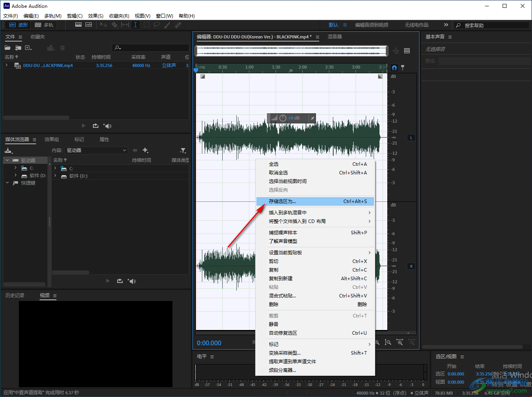Open the 媒体浏览器 panel menu

34,140
